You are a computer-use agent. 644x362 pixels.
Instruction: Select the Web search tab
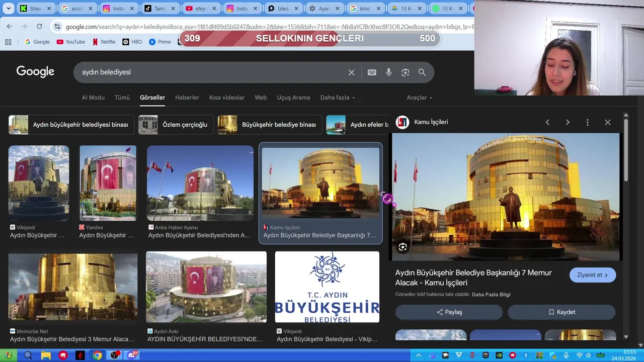tap(261, 98)
